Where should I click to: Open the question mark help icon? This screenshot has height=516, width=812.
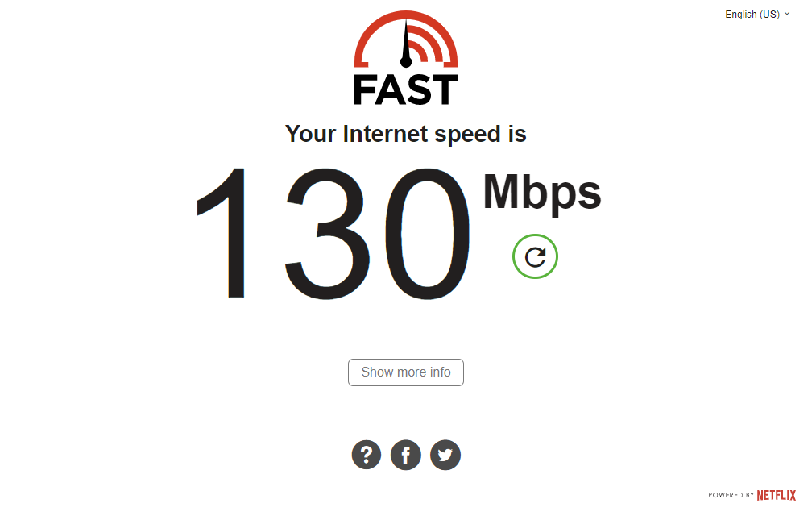click(x=366, y=455)
